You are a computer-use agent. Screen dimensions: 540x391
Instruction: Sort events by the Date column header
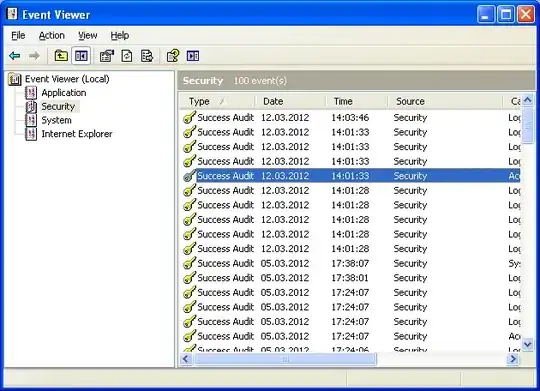291,101
